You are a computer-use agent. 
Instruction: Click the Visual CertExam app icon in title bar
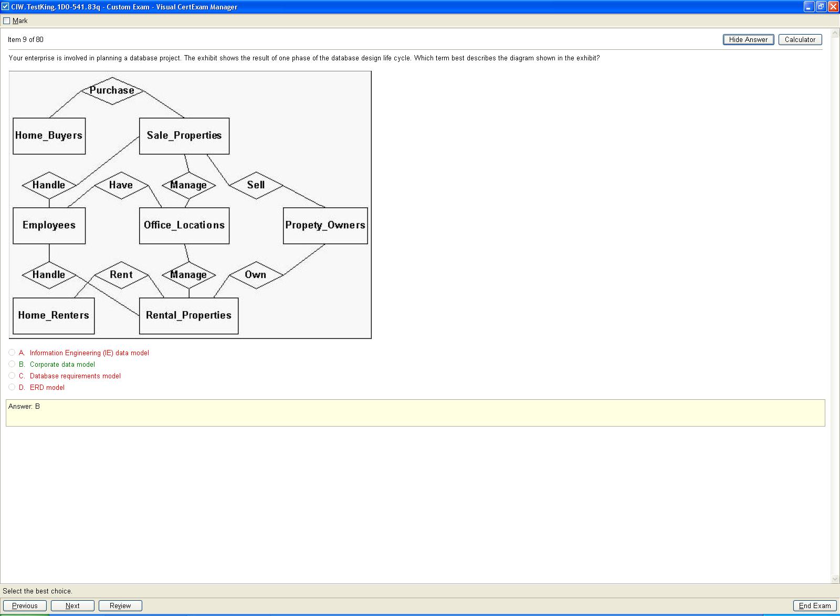coord(5,7)
